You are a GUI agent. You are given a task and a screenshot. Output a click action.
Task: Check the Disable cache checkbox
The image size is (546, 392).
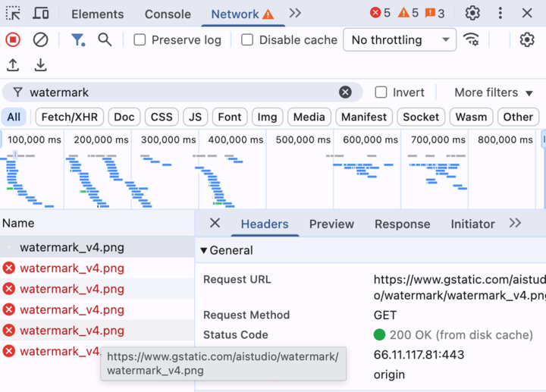click(247, 39)
